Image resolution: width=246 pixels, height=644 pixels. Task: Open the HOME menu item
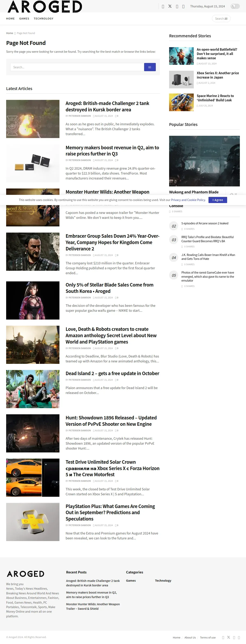point(10,18)
